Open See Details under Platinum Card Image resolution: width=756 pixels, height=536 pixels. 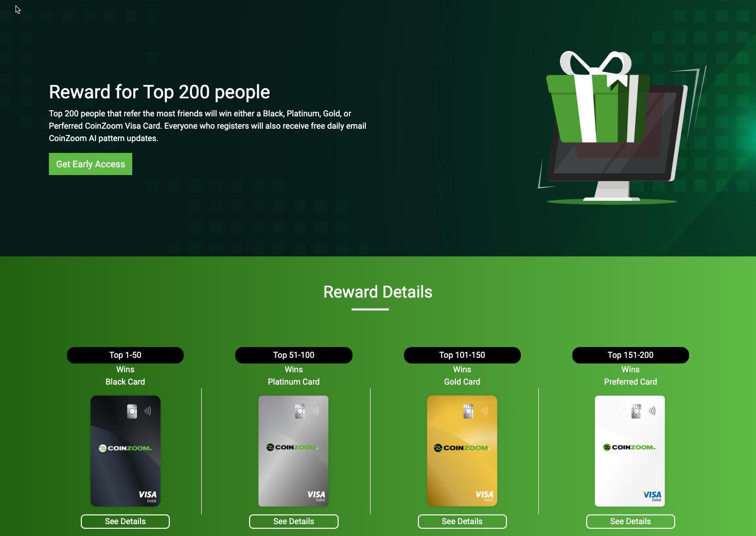294,522
